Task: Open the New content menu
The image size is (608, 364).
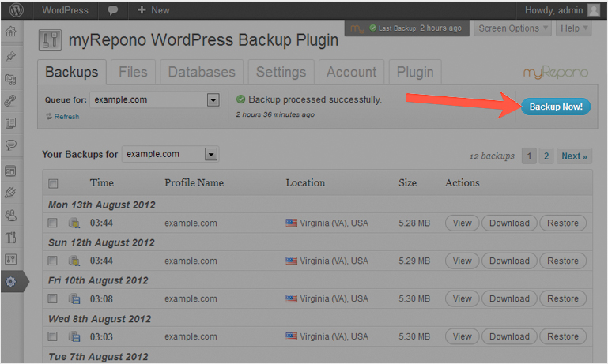Action: (153, 10)
